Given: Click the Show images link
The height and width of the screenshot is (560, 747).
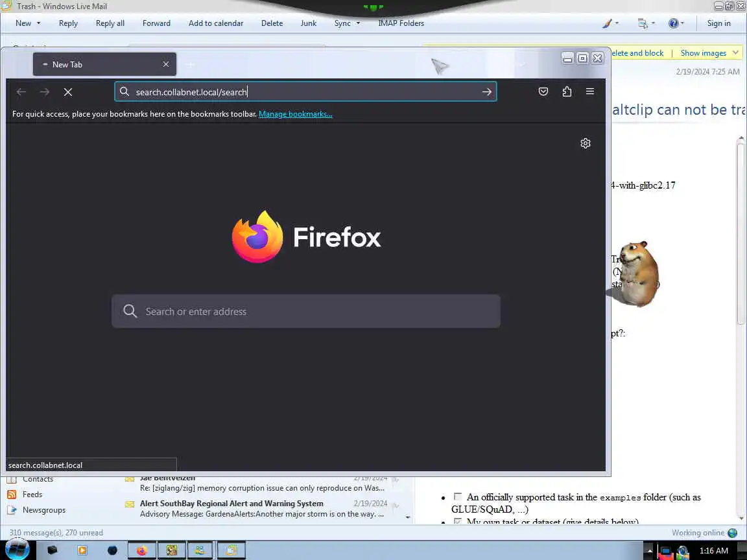Looking at the screenshot, I should (703, 53).
